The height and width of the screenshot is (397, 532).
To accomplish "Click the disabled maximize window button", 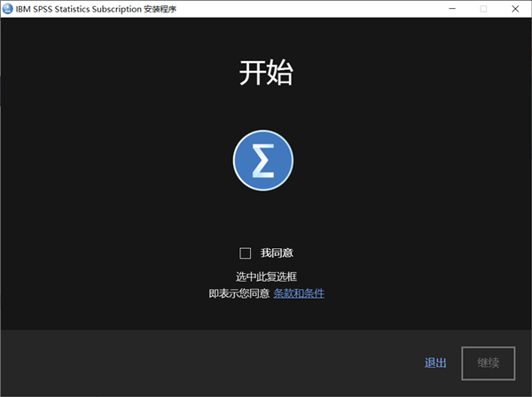I will [484, 9].
